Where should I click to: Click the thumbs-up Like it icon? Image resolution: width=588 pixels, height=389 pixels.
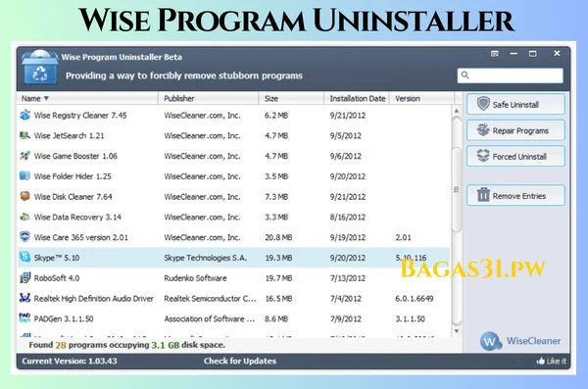coord(540,361)
